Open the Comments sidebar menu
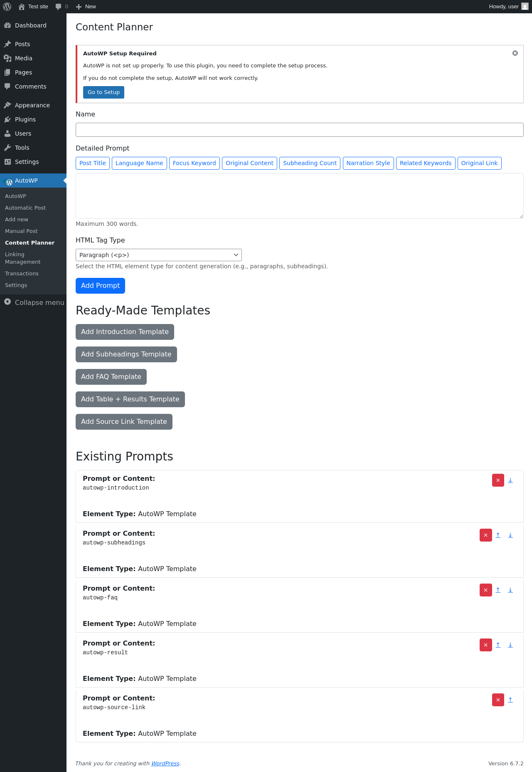 (33, 87)
